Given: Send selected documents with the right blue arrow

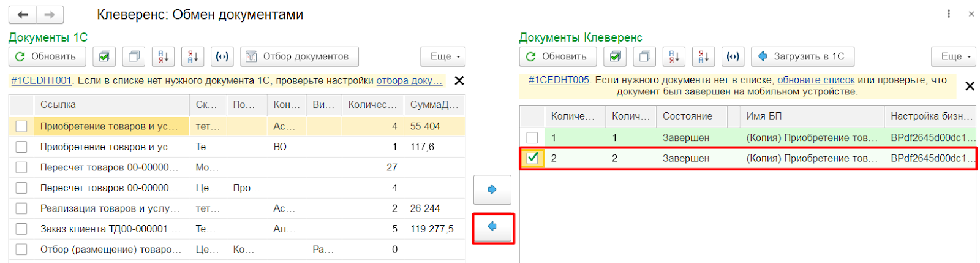Looking at the screenshot, I should (492, 189).
